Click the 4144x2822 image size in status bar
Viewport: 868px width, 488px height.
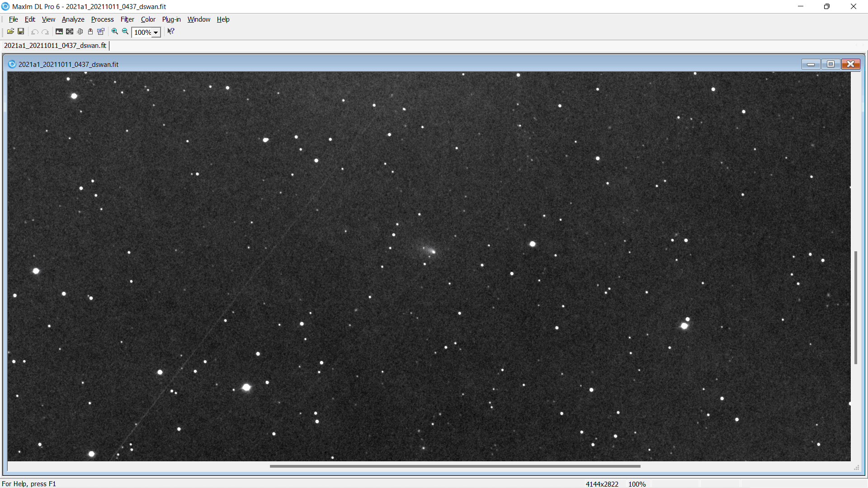click(x=602, y=484)
